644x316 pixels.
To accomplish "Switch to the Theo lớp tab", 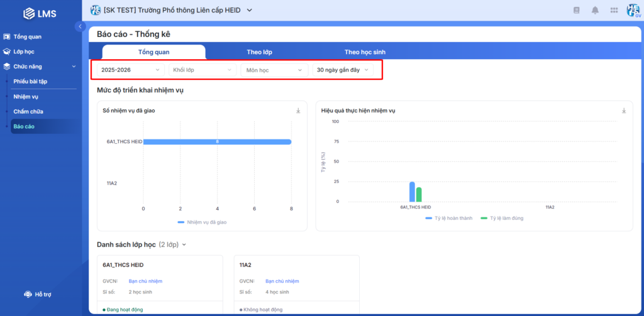I will click(x=259, y=52).
